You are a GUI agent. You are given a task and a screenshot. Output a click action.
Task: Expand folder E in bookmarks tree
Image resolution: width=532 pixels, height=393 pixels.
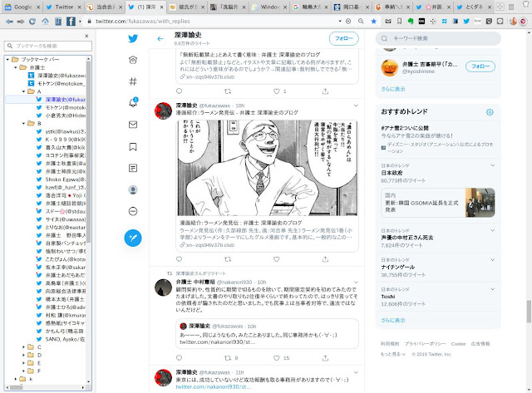[23, 363]
